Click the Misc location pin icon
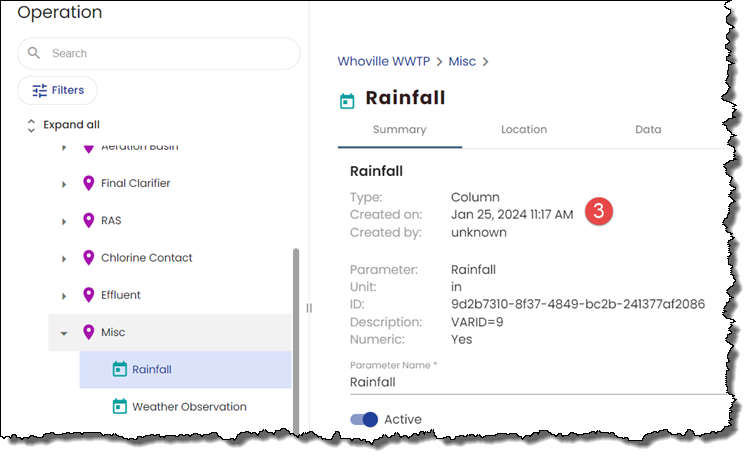The height and width of the screenshot is (460, 755). [x=88, y=332]
